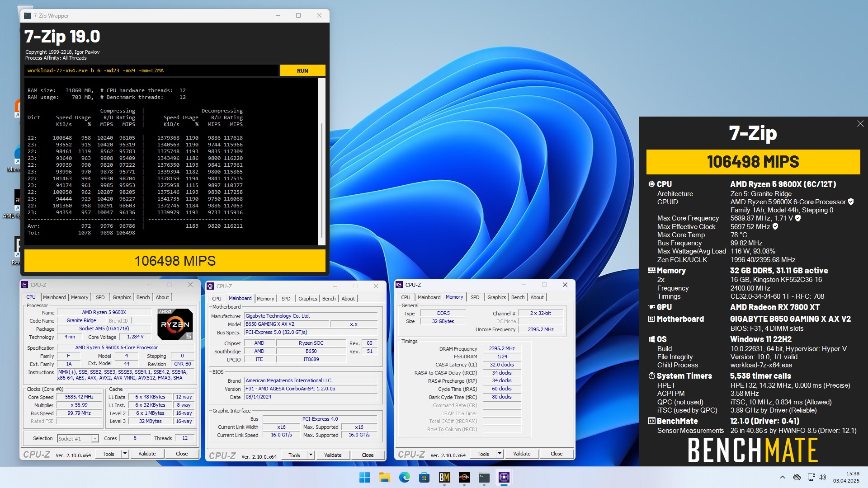Click Validate in middle CPU-Z window
The width and height of the screenshot is (868, 488).
coord(333,455)
